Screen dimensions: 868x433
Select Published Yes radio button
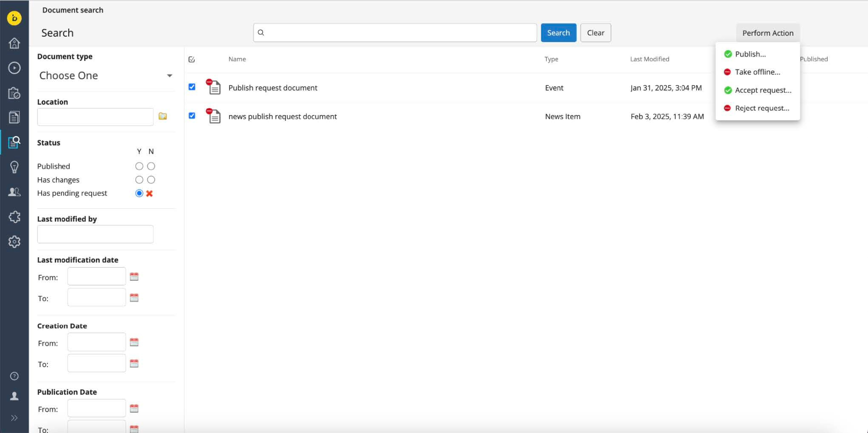click(139, 166)
